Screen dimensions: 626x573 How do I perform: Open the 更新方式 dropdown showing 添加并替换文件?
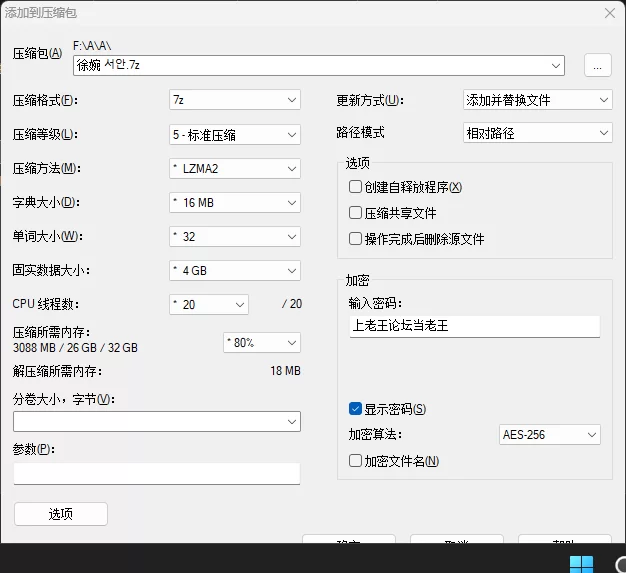point(537,100)
